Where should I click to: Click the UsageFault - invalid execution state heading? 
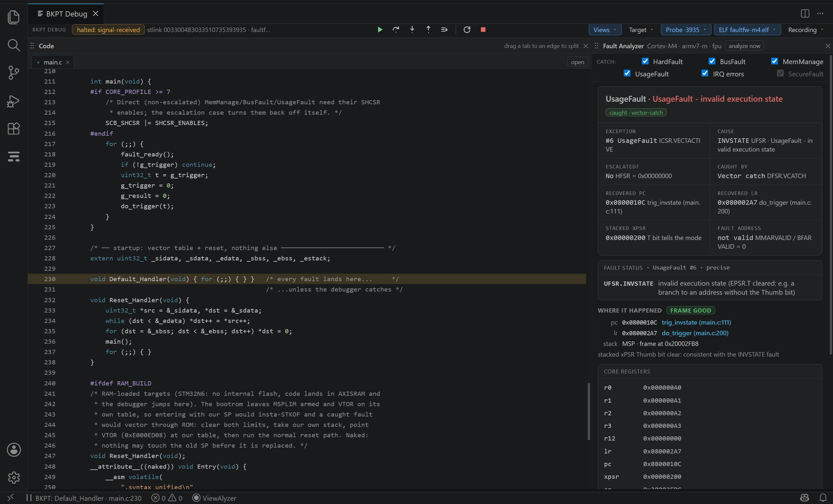coord(717,99)
